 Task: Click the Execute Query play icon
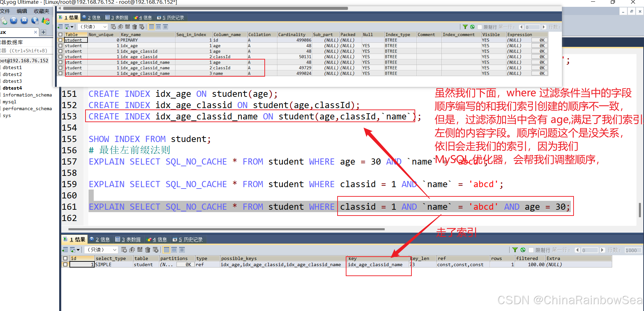coord(14,21)
